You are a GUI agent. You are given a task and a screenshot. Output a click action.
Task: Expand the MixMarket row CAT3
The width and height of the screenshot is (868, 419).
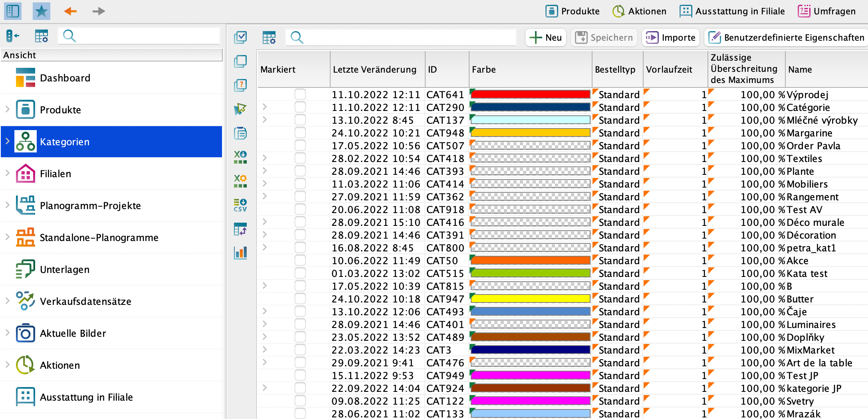click(x=264, y=350)
